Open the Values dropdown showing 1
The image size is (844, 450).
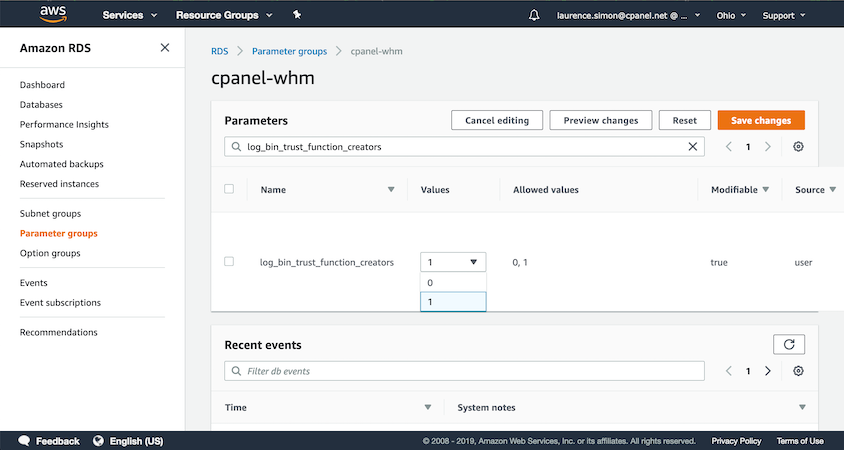453,262
